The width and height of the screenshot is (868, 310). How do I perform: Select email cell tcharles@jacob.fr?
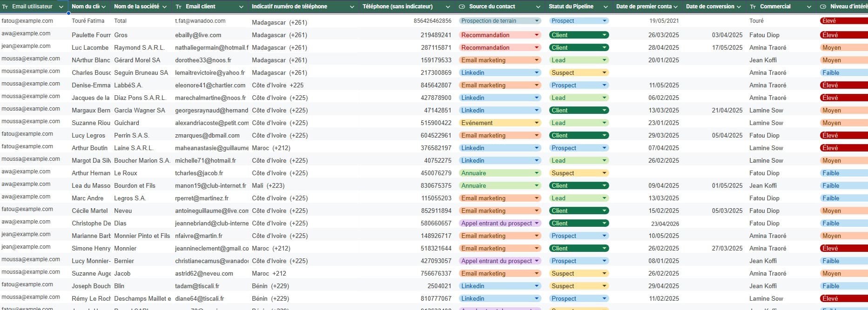(x=199, y=173)
